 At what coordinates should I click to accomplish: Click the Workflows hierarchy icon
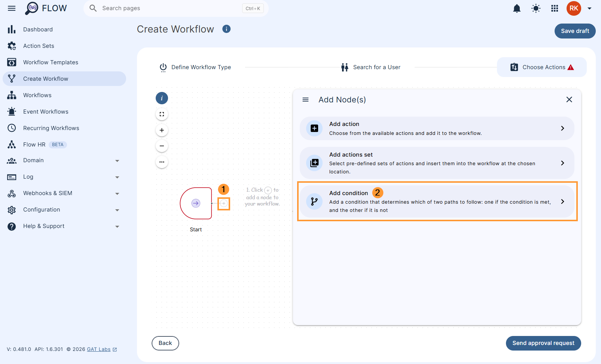pyautogui.click(x=12, y=95)
